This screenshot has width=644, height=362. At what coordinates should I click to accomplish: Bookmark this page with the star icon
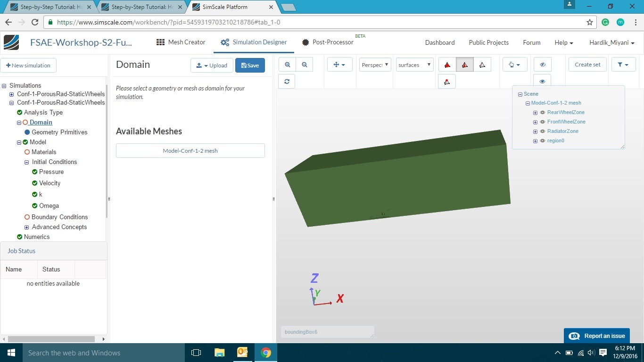pos(589,22)
